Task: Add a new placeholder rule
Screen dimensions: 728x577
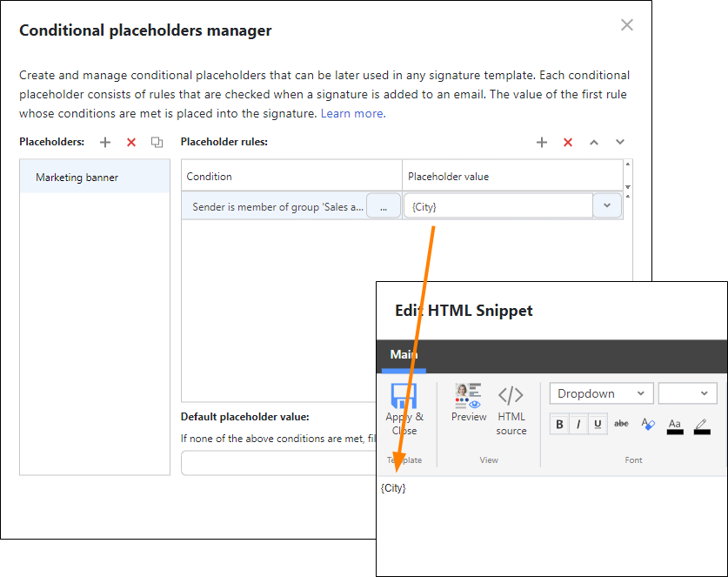Action: pyautogui.click(x=542, y=142)
